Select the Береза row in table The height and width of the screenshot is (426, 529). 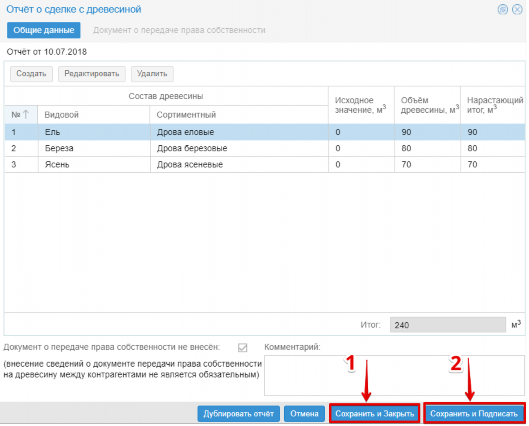264,148
